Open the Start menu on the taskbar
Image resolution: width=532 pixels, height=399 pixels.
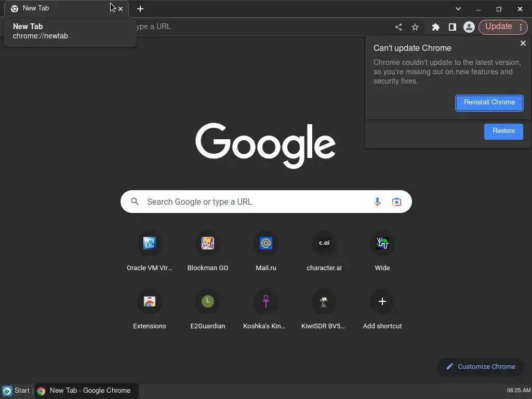(x=18, y=391)
